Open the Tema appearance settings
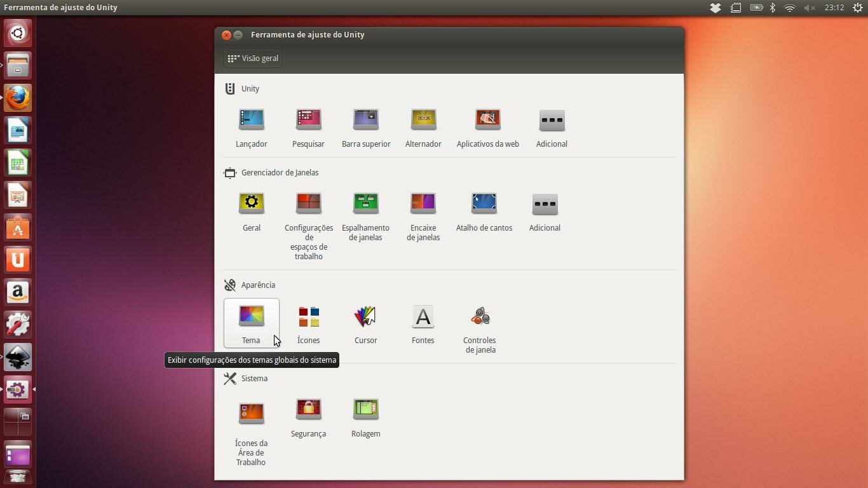The width and height of the screenshot is (868, 488). click(252, 323)
